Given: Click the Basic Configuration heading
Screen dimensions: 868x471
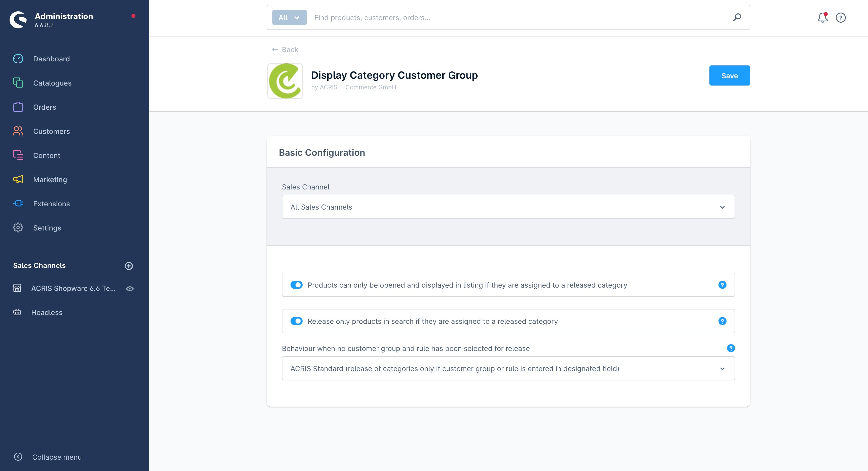Looking at the screenshot, I should pyautogui.click(x=322, y=152).
